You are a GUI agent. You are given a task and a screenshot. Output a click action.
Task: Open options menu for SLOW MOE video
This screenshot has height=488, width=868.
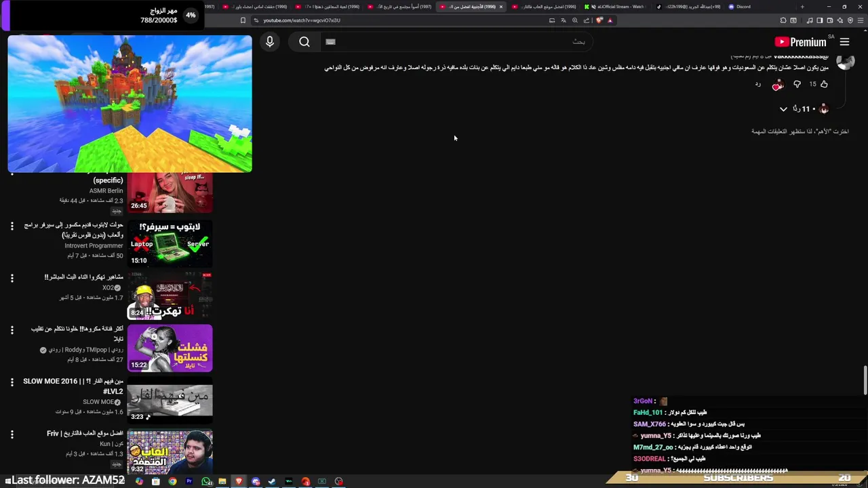click(12, 382)
